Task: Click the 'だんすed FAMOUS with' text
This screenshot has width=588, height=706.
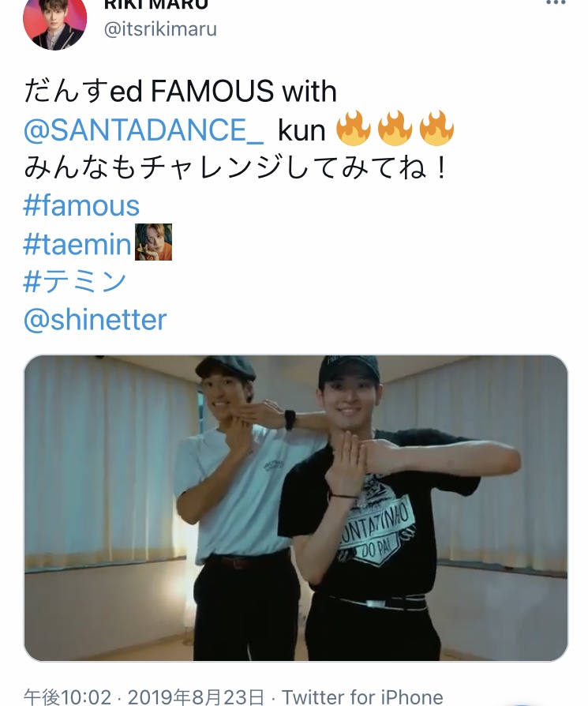Action: click(x=180, y=91)
